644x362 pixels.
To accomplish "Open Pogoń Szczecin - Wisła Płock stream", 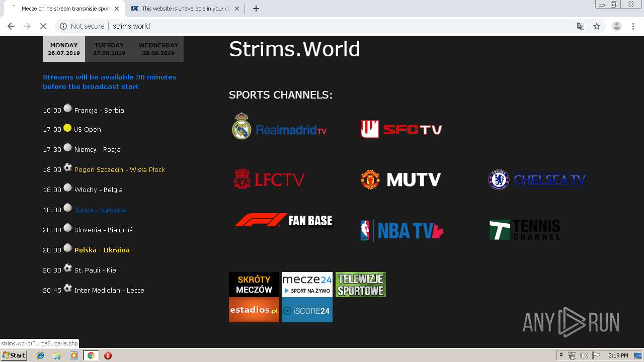I will pyautogui.click(x=120, y=169).
